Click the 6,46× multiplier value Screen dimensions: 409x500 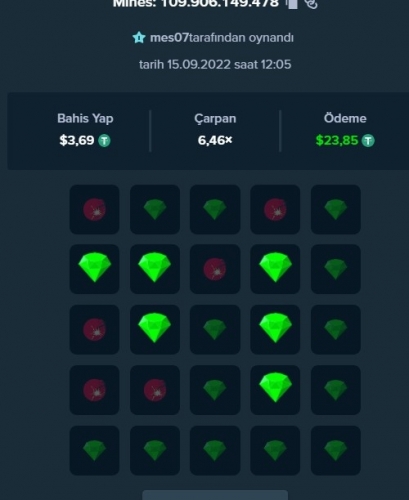coord(215,141)
